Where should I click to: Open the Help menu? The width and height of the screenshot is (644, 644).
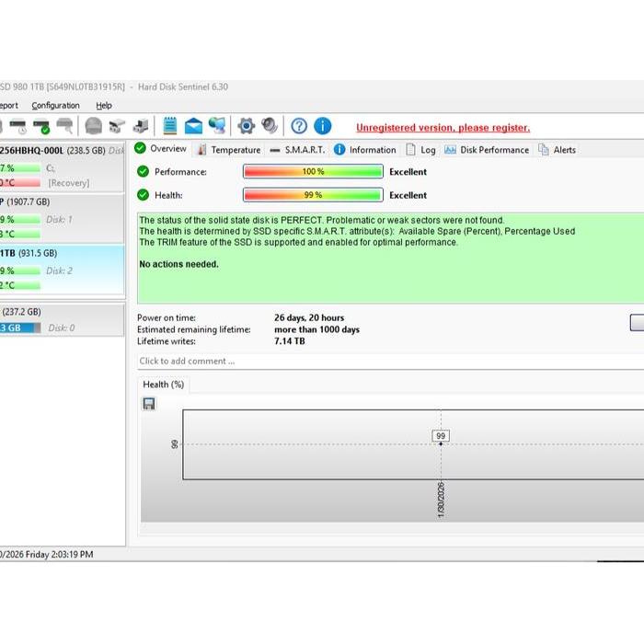coord(104,106)
